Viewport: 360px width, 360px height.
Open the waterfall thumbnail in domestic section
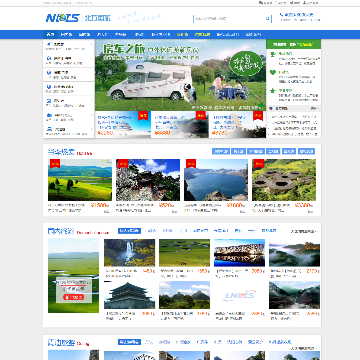pyautogui.click(x=129, y=252)
